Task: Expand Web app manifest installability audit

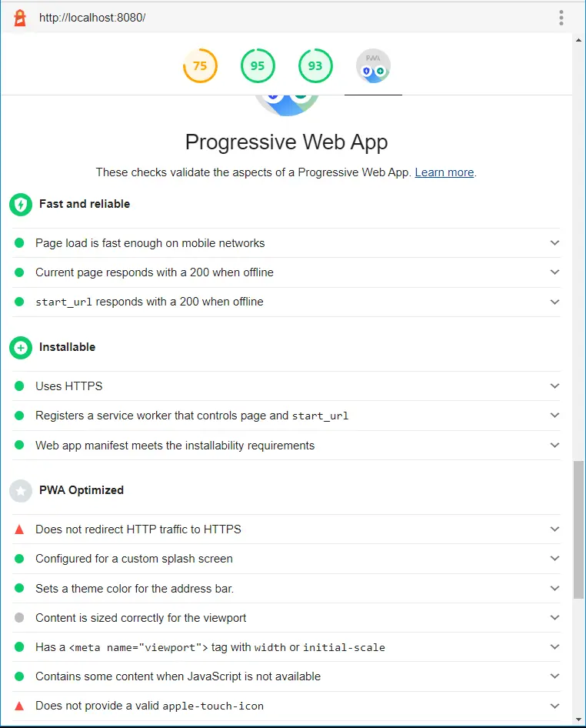Action: [554, 446]
